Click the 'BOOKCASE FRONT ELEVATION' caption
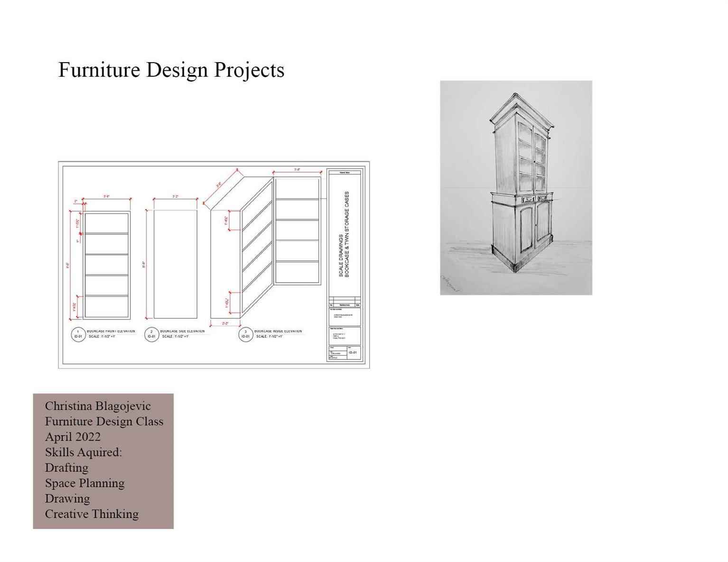The image size is (728, 562). coord(111,331)
